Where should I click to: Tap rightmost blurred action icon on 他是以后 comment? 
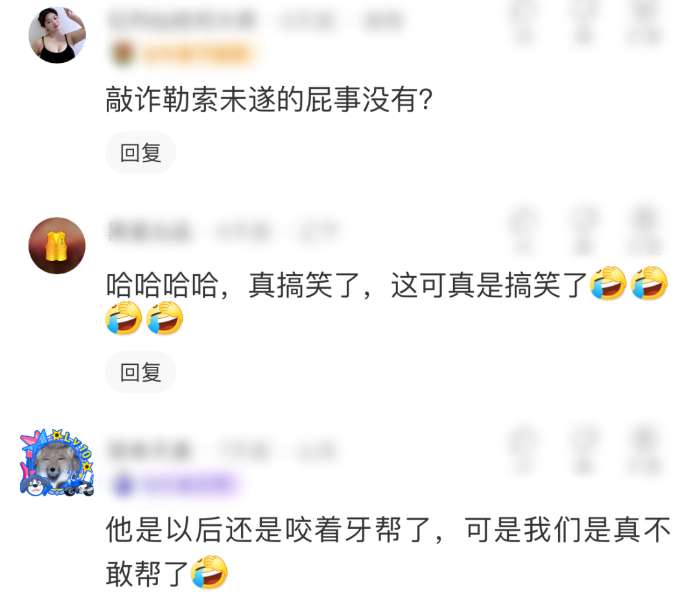pos(644,451)
